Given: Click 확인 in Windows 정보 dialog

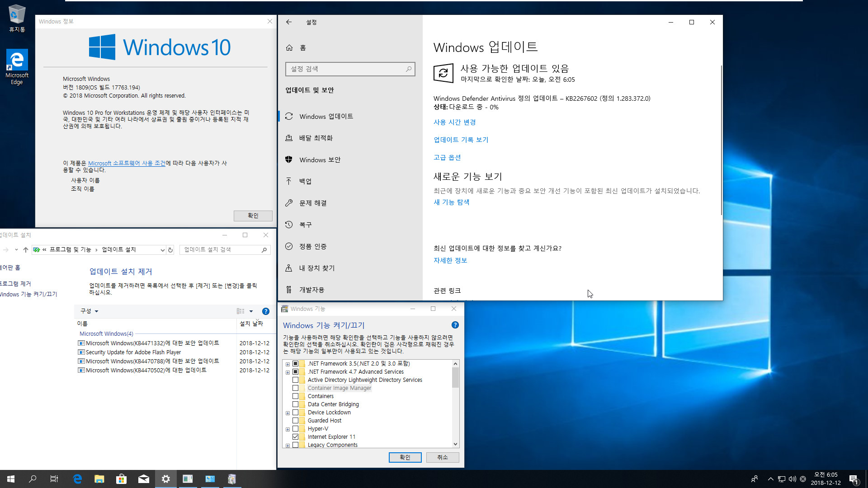Looking at the screenshot, I should coord(253,216).
